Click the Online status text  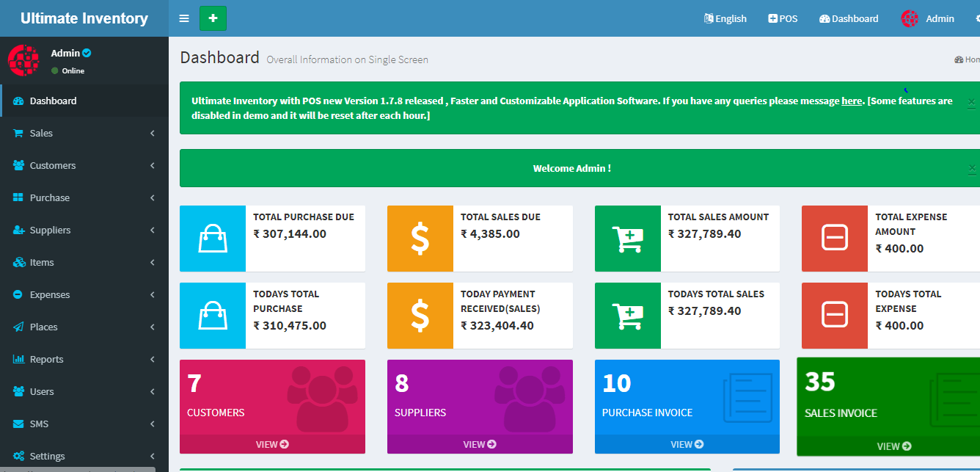pos(73,71)
